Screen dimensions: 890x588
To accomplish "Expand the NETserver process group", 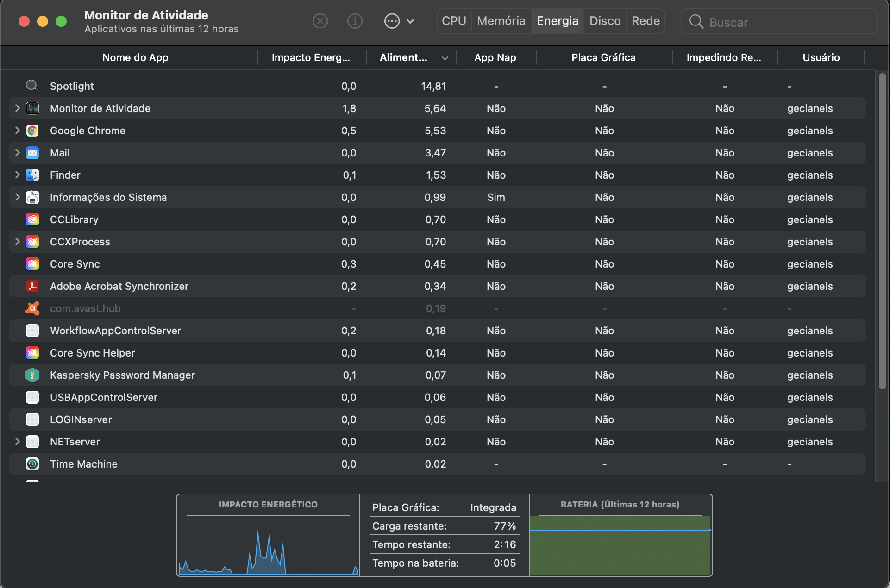I will [17, 442].
